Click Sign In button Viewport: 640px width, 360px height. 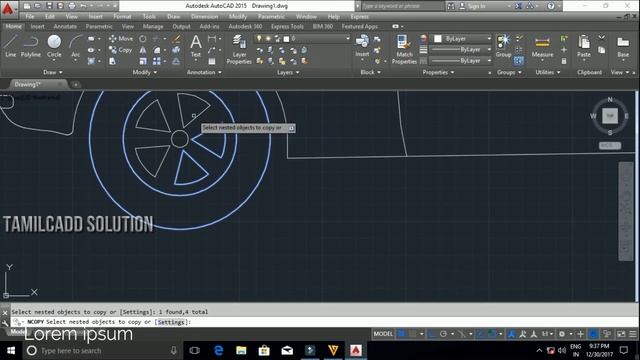point(473,6)
